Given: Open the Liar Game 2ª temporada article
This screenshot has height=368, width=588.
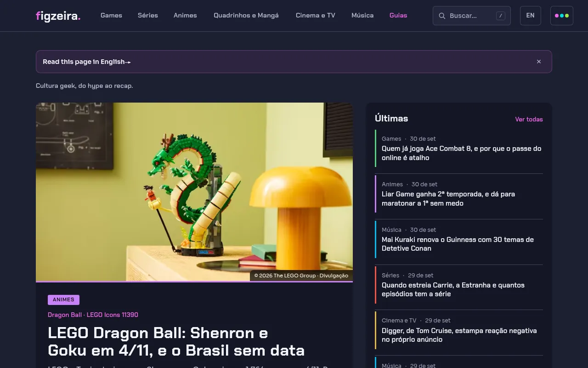Looking at the screenshot, I should click(448, 199).
